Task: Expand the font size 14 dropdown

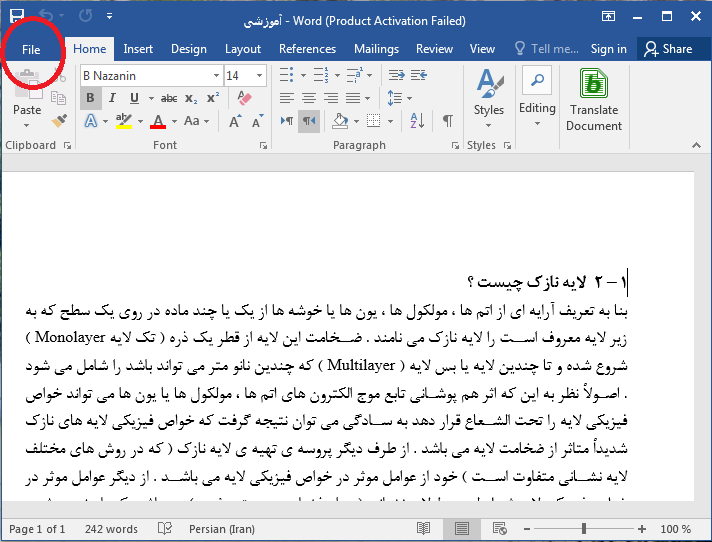Action: click(260, 76)
